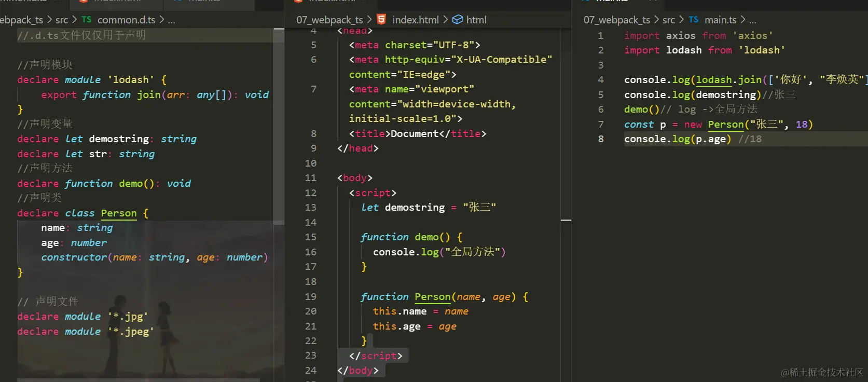Click 'lodash' in declare module line
868x382 pixels.
click(x=131, y=79)
